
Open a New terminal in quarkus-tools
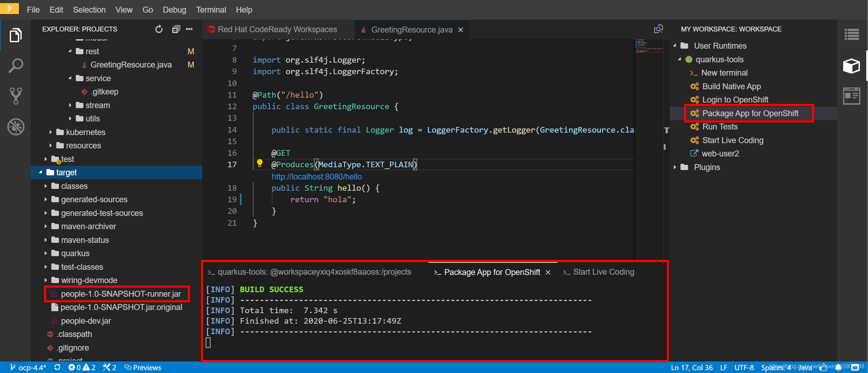click(x=724, y=73)
